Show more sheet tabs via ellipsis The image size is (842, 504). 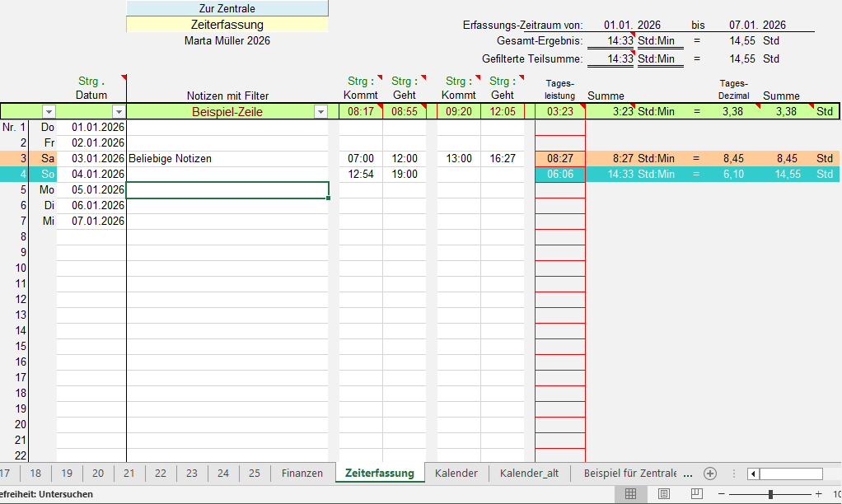688,474
